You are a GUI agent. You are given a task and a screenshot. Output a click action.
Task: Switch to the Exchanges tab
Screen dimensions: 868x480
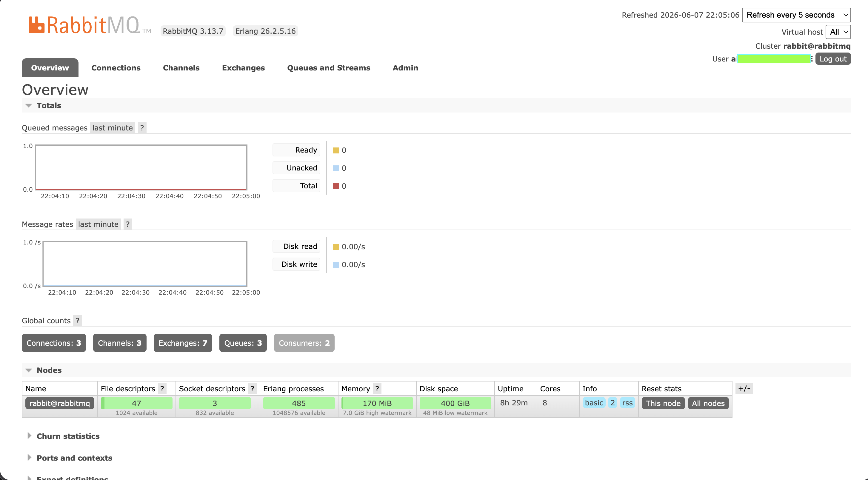[243, 68]
